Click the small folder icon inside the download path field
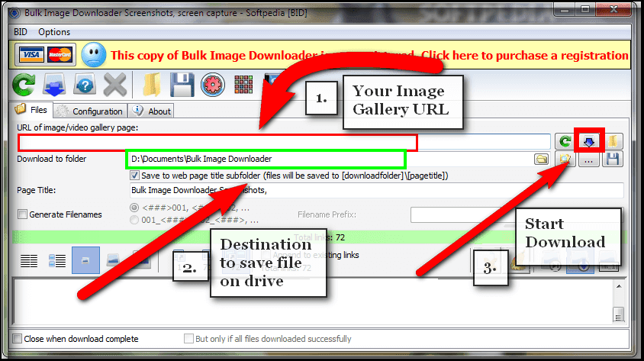Screen dimensions: 644x361 [x=541, y=159]
